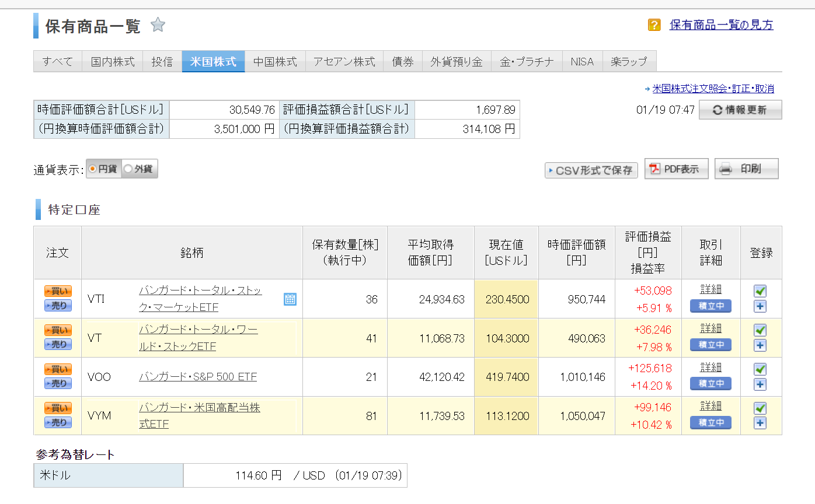Click the green check register icon for VT
815x504 pixels.
(x=760, y=330)
